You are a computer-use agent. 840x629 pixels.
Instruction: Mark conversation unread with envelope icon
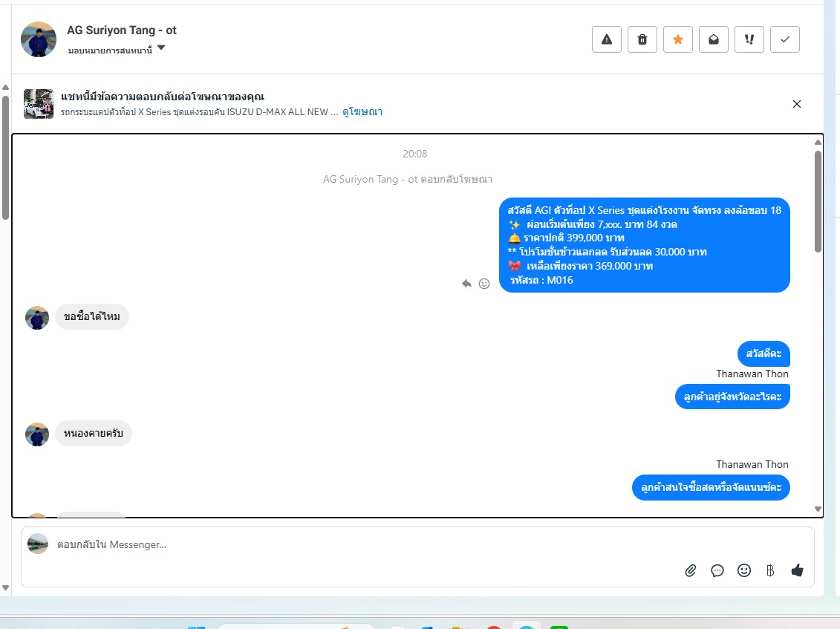pyautogui.click(x=714, y=39)
